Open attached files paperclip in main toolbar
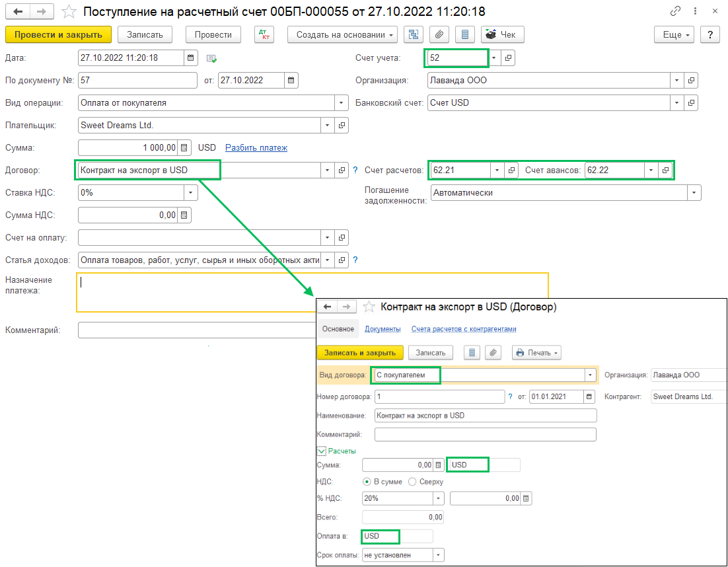Image resolution: width=728 pixels, height=567 pixels. tap(439, 34)
